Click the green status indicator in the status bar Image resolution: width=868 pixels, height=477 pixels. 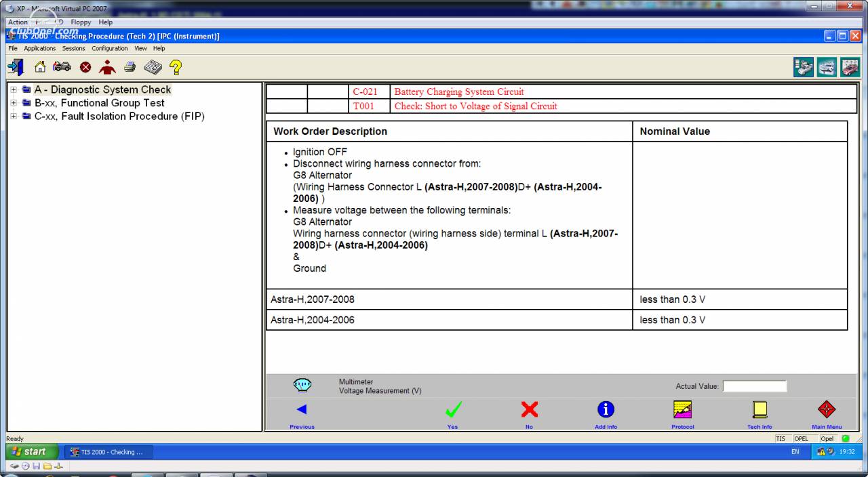[846, 438]
